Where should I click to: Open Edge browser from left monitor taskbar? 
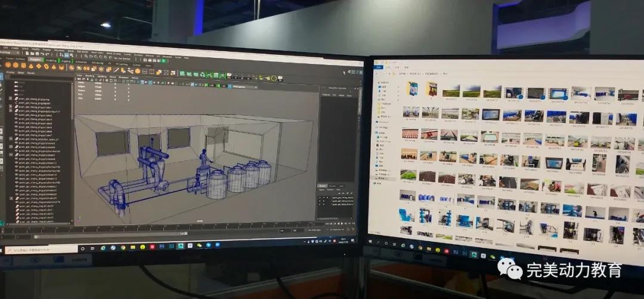click(103, 248)
